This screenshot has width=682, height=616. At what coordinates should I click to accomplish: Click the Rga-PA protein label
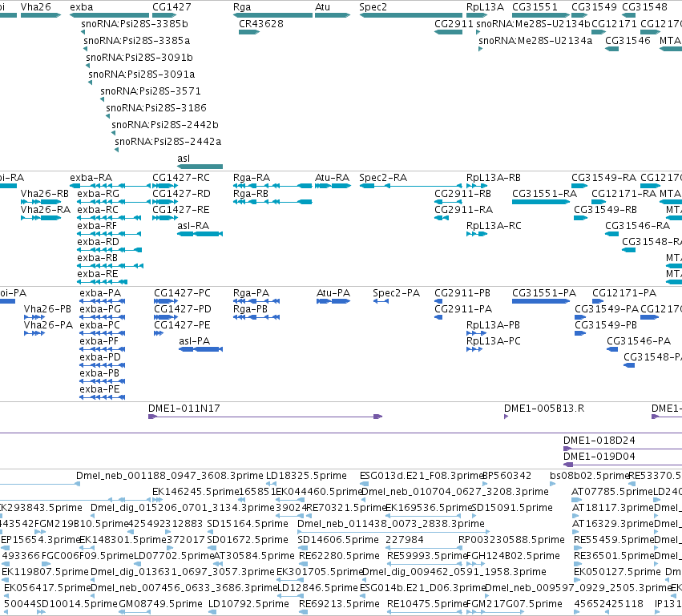251,293
